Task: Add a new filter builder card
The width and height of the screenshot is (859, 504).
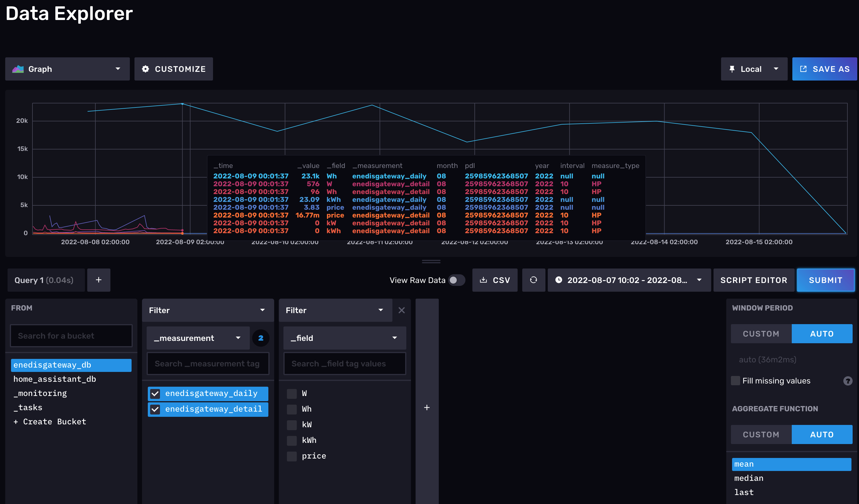Action: coord(427,408)
